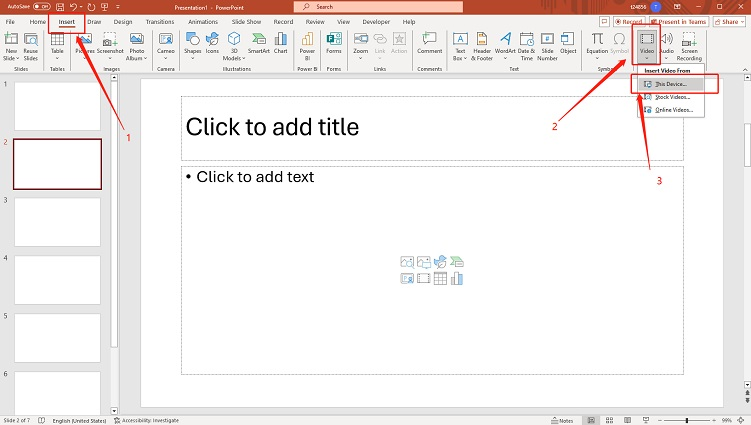751x425 pixels.
Task: Choose Stock Videos... option
Action: (x=671, y=97)
